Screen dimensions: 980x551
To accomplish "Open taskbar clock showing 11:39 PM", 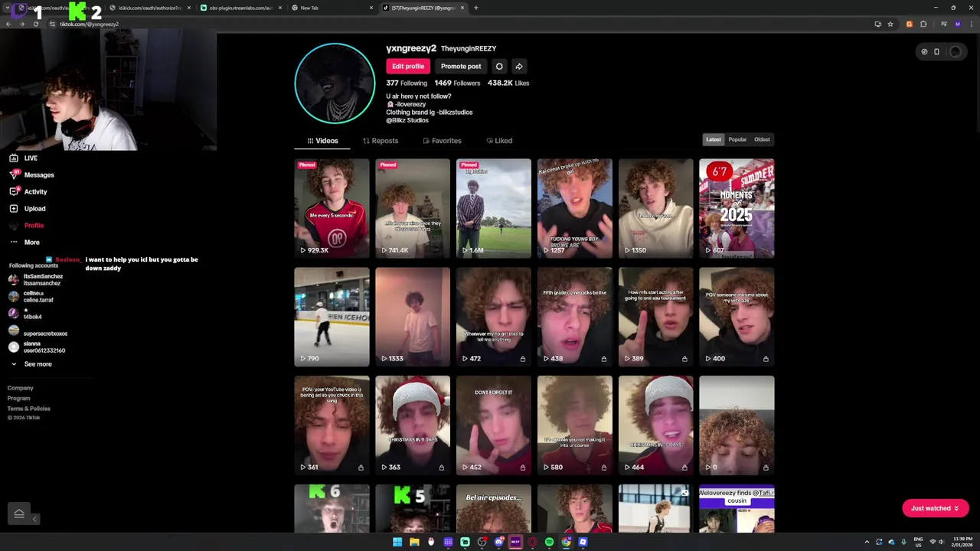I will click(963, 542).
